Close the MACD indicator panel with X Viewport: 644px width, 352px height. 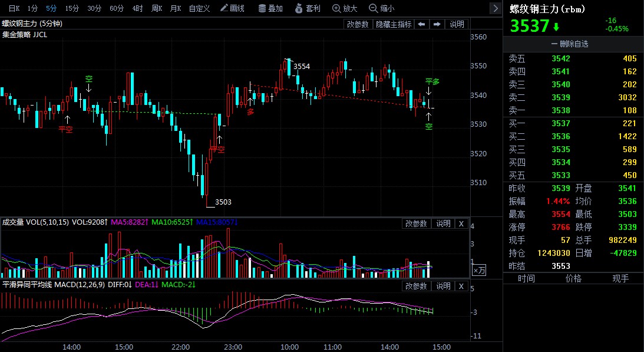click(461, 286)
